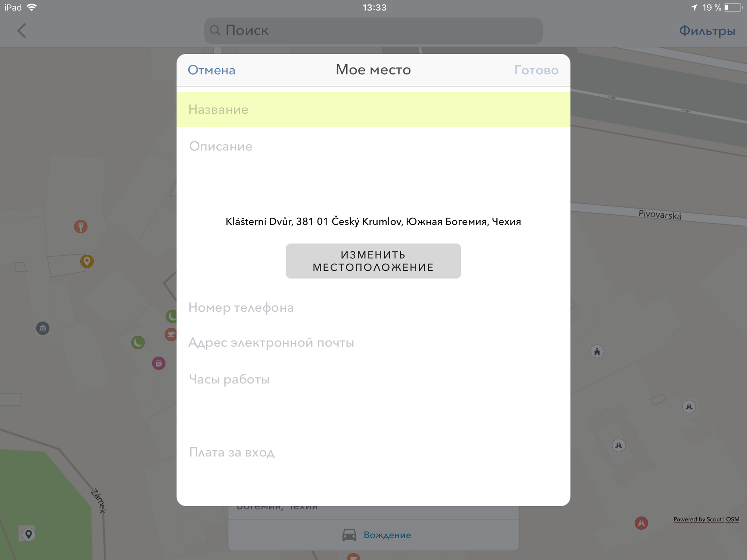
Task: Tap the gray map pin button
Action: point(28,534)
